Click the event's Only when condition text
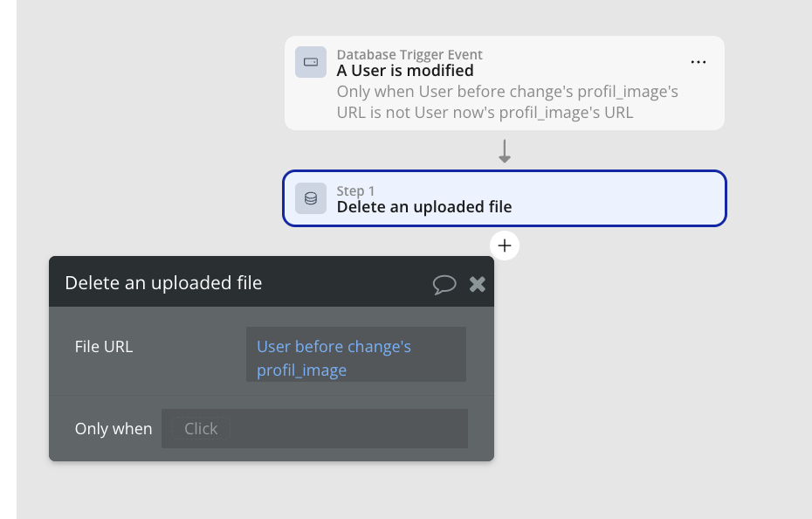This screenshot has height=519, width=812. click(x=507, y=102)
